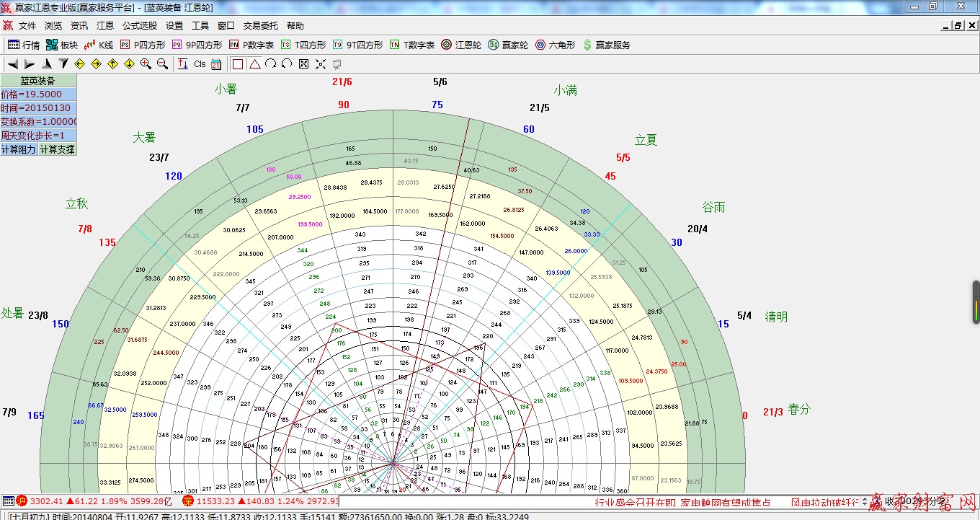
Task: Click the zoom out magnifier icon
Action: [162, 64]
